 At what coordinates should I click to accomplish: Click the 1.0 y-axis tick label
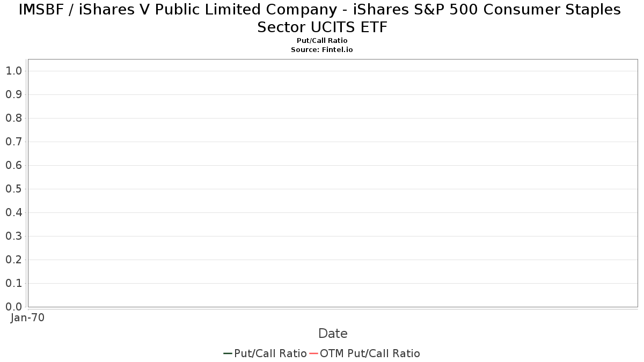click(x=13, y=71)
